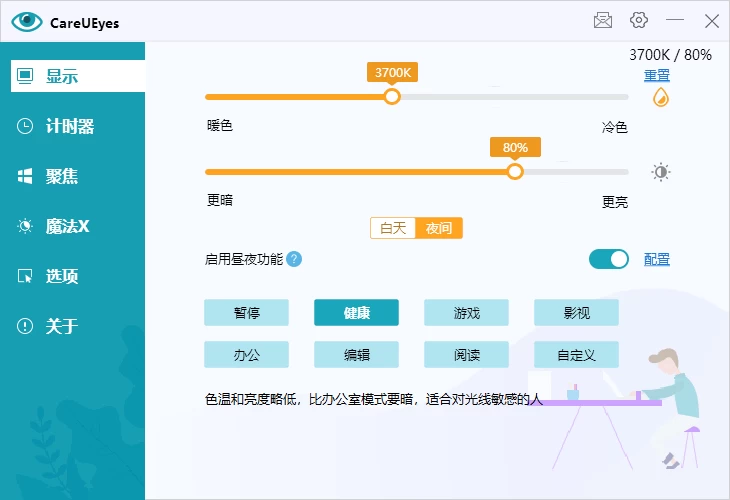Open the 聚焦 focus section
The width and height of the screenshot is (730, 500).
(x=62, y=176)
